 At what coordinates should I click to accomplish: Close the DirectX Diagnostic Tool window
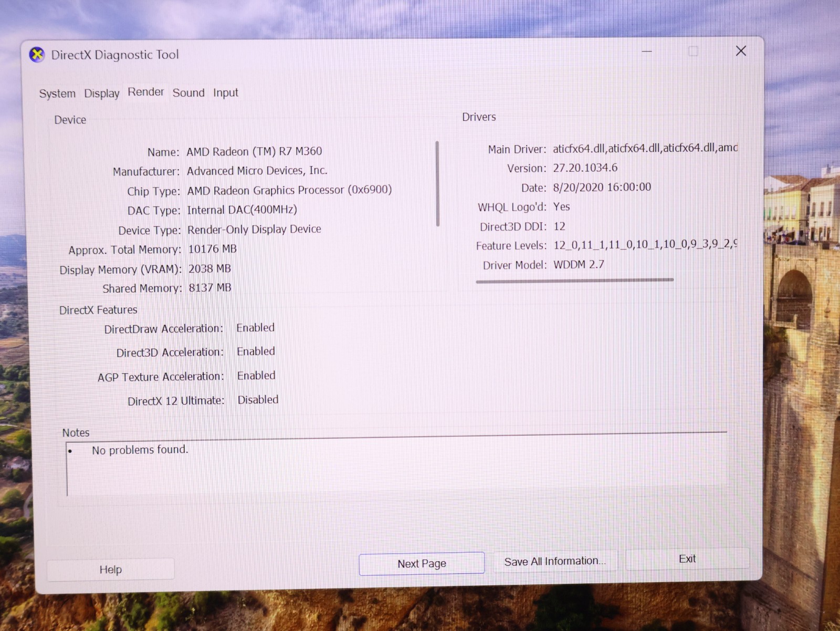(x=741, y=51)
